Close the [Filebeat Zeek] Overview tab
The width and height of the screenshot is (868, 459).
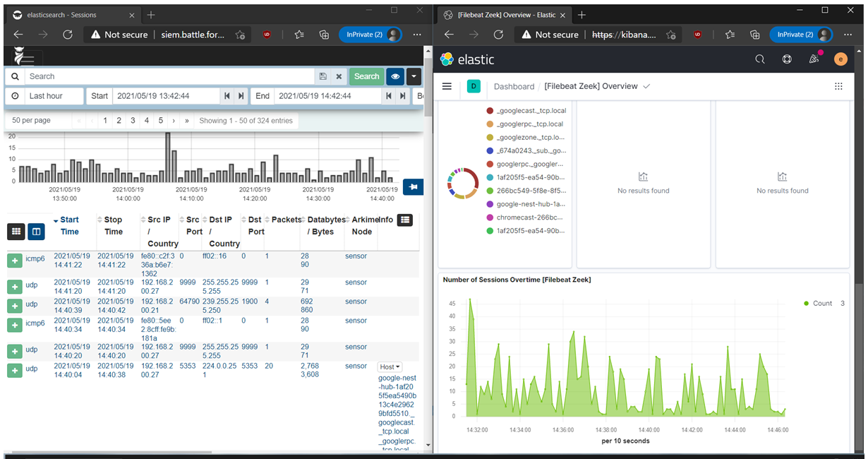tap(561, 15)
